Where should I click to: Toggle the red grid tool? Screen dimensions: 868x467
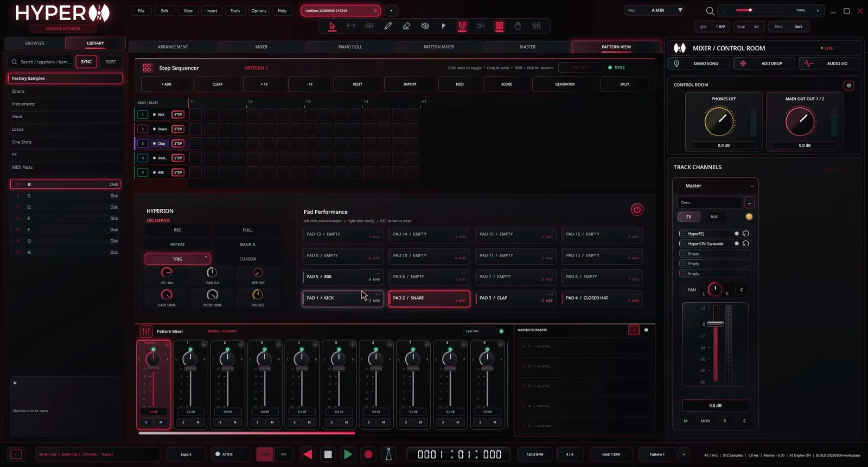pyautogui.click(x=500, y=26)
